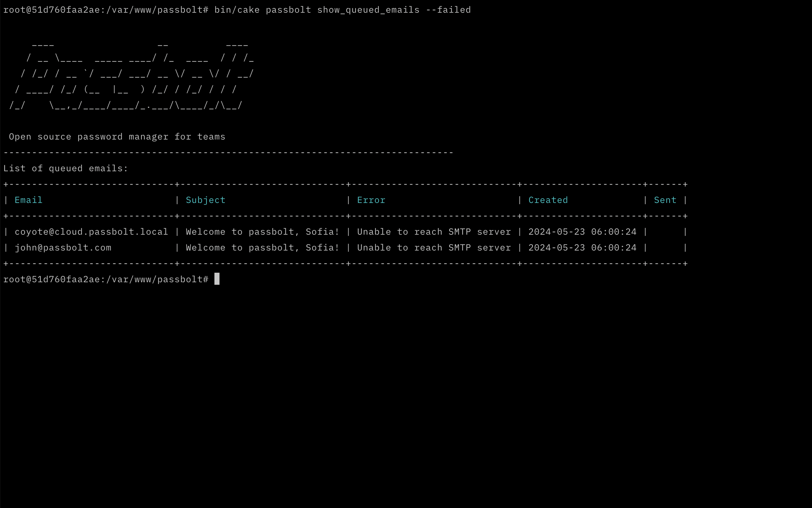Click the Email column header

[29, 200]
